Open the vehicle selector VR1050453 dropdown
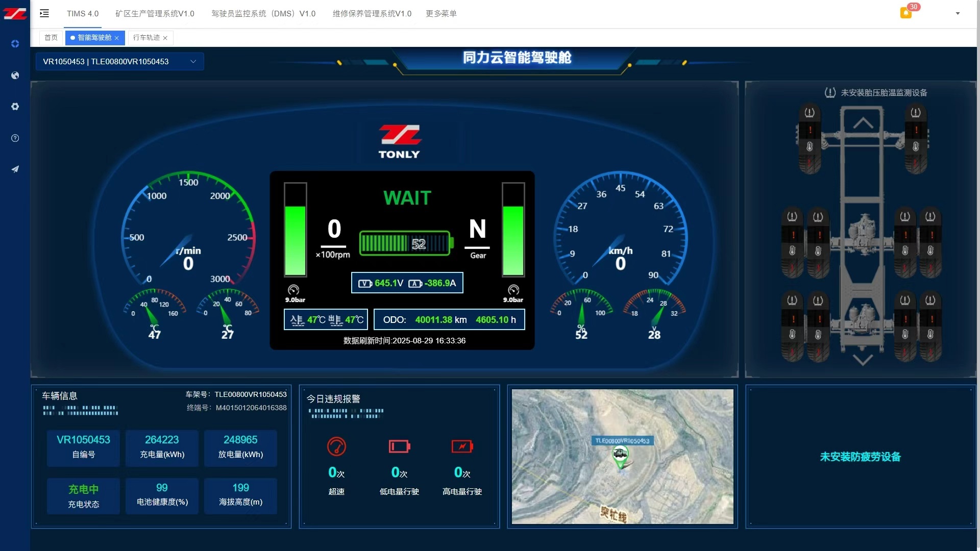This screenshot has height=551, width=980. tap(120, 61)
